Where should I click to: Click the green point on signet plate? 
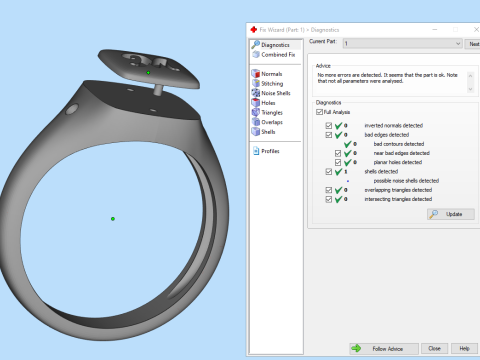148,73
